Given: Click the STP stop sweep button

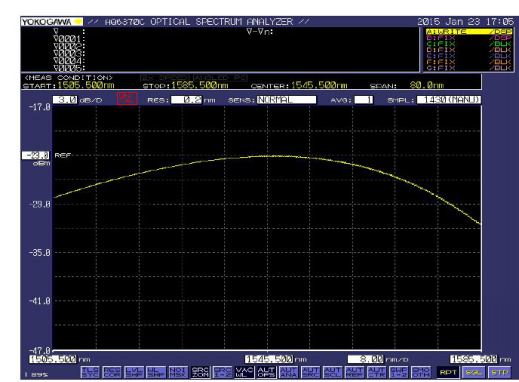Looking at the screenshot, I should (500, 372).
